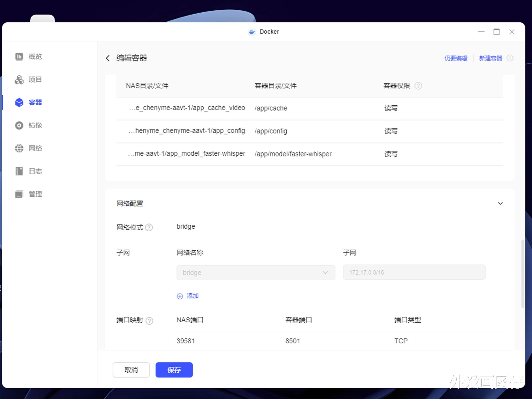This screenshot has width=532, height=399.
Task: Click the info icon next to 新建容器
Action: coord(510,58)
